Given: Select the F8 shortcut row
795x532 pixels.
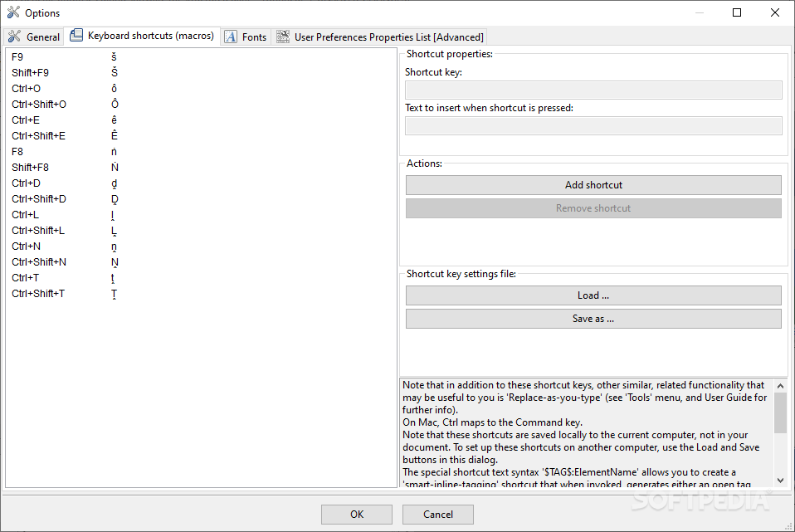Looking at the screenshot, I should [x=202, y=151].
